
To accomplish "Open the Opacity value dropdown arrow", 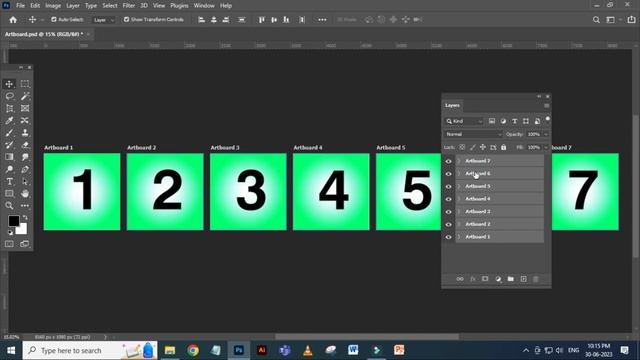I will (x=546, y=134).
